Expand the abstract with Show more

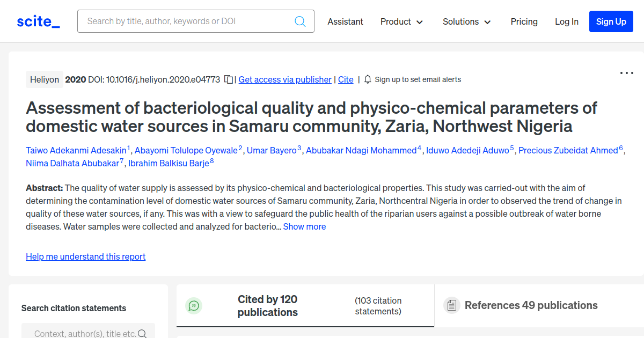click(304, 226)
